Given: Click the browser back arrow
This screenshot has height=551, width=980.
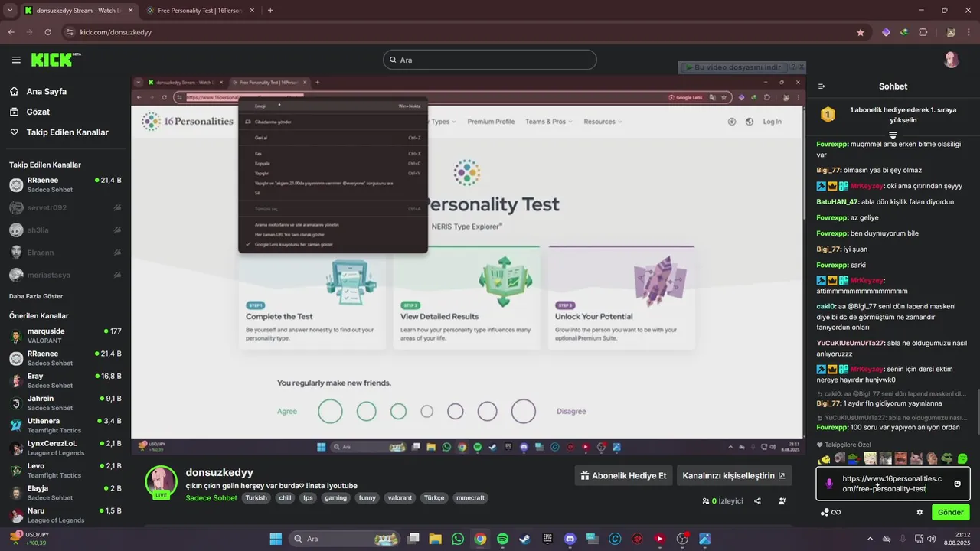Looking at the screenshot, I should pos(11,32).
